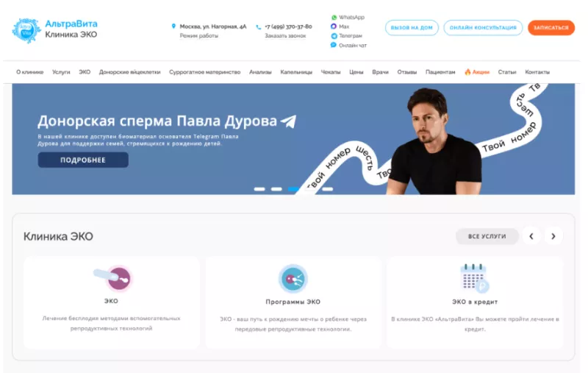The width and height of the screenshot is (588, 373).
Task: Click the Все услуги button
Action: coord(487,236)
